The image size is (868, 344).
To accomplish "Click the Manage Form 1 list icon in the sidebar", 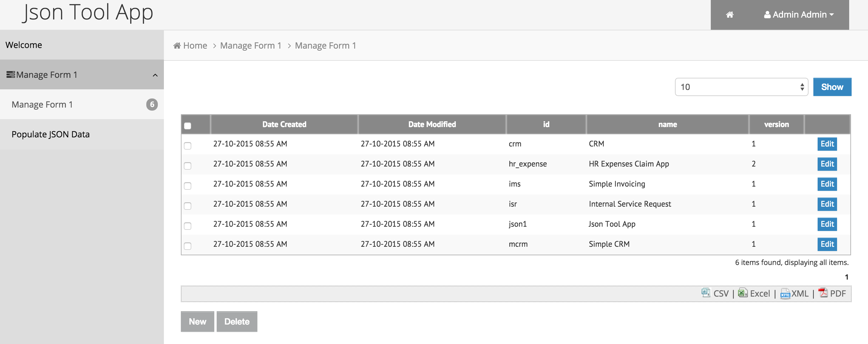I will [x=11, y=74].
